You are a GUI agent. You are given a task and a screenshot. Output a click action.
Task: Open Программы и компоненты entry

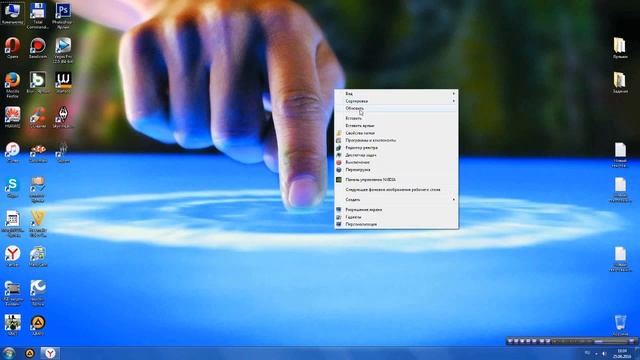(x=396, y=140)
